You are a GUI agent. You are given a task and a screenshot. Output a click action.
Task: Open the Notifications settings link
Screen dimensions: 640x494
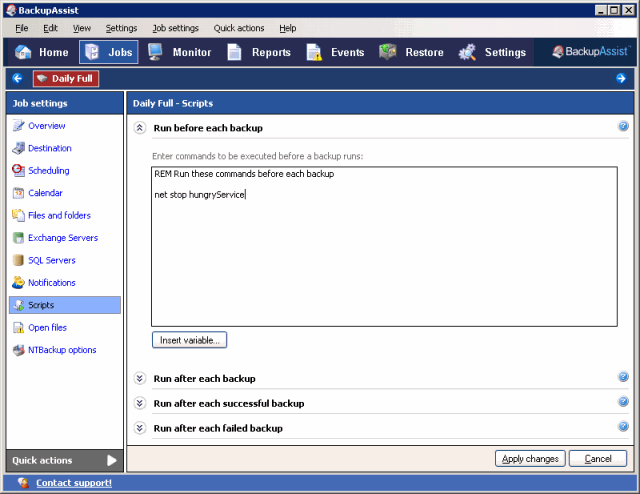pos(52,283)
